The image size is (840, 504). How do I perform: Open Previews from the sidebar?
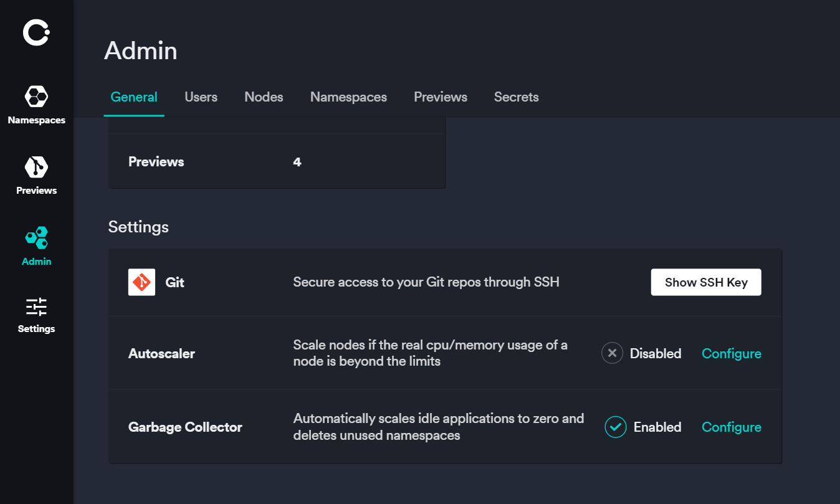coord(36,176)
